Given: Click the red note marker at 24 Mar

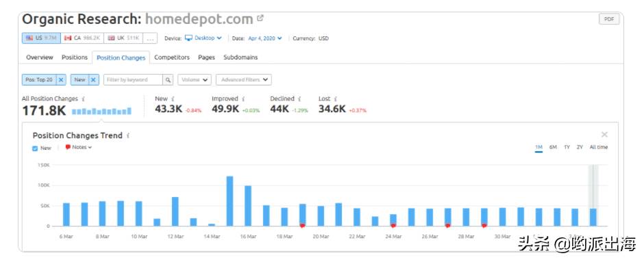Looking at the screenshot, I should click(x=393, y=226).
